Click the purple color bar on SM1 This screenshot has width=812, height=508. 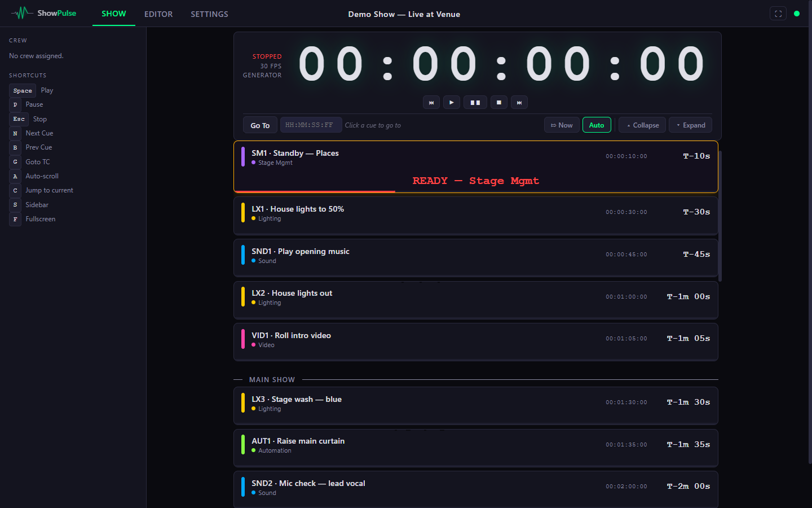coord(243,157)
